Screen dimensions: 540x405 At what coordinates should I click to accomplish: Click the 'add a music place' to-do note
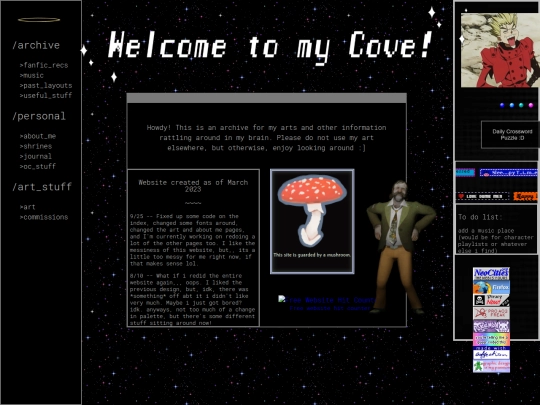[x=496, y=241]
